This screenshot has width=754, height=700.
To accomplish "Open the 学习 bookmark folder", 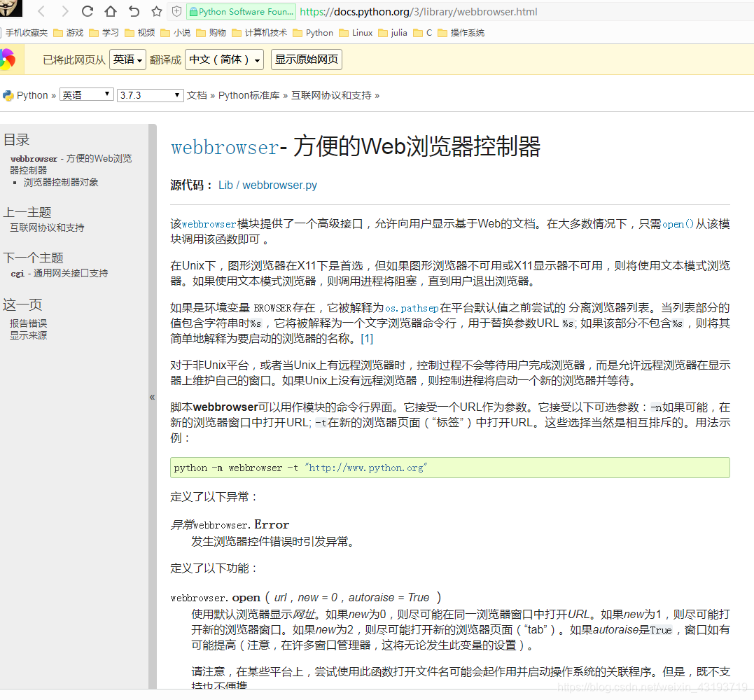I will point(104,33).
